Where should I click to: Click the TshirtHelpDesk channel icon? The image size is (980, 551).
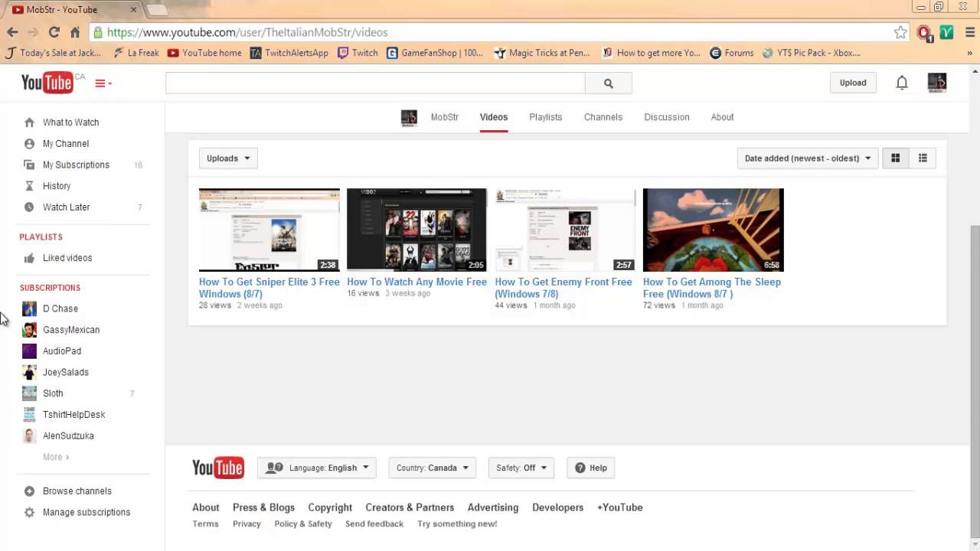coord(29,415)
